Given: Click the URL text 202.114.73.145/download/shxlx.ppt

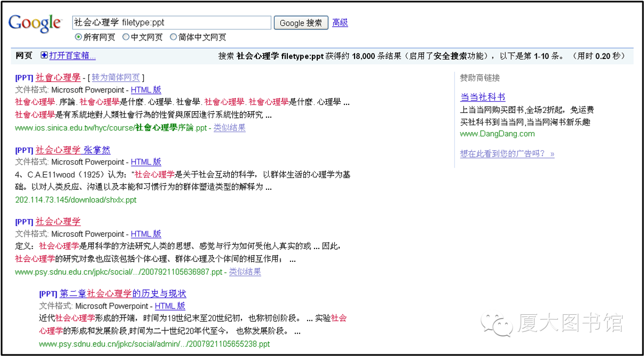Looking at the screenshot, I should click(x=76, y=200).
